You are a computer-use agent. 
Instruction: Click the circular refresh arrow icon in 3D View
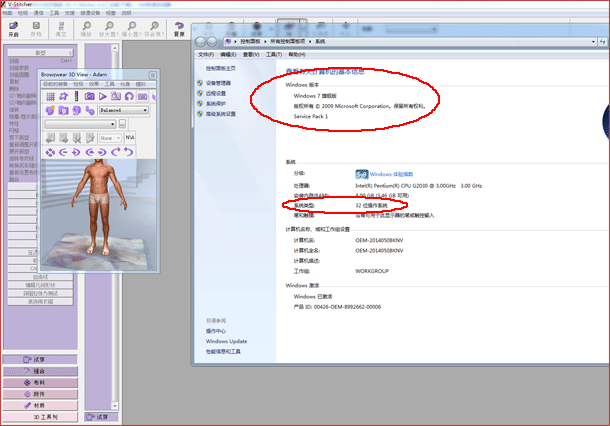coord(129,96)
